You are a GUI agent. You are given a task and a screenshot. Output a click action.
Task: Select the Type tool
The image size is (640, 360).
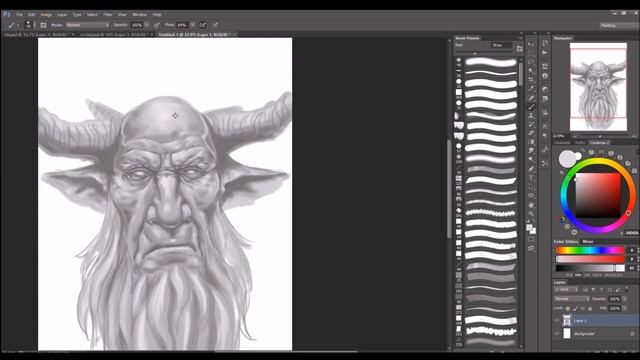(531, 178)
